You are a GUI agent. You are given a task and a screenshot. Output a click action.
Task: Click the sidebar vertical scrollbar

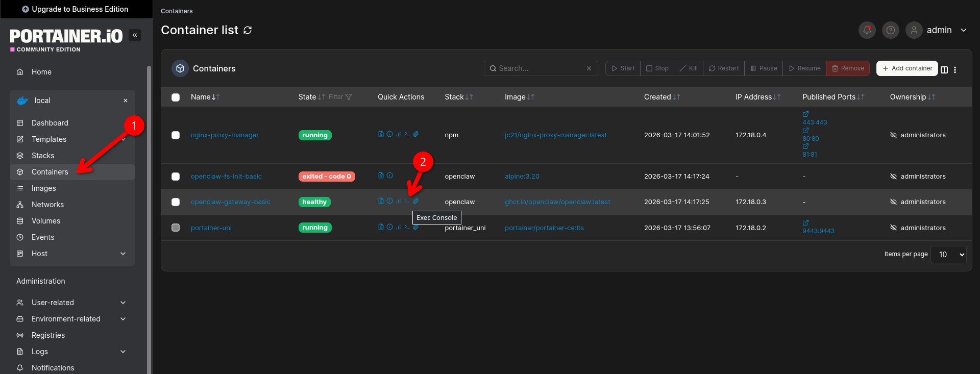pos(149,219)
